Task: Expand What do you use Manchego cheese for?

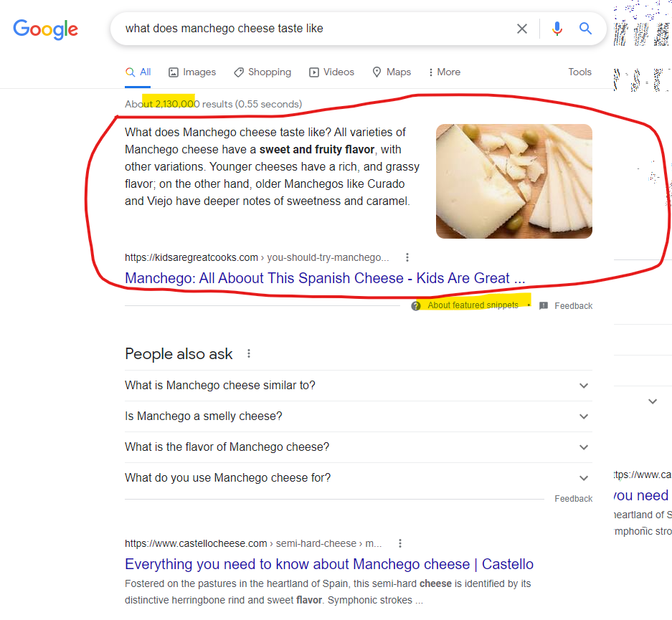Action: (359, 478)
